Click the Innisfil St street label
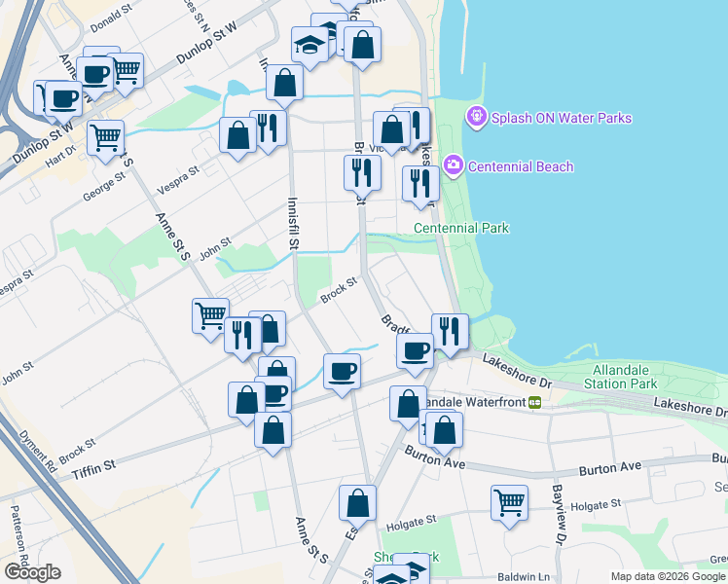Image resolution: width=728 pixels, height=584 pixels. pos(293,223)
